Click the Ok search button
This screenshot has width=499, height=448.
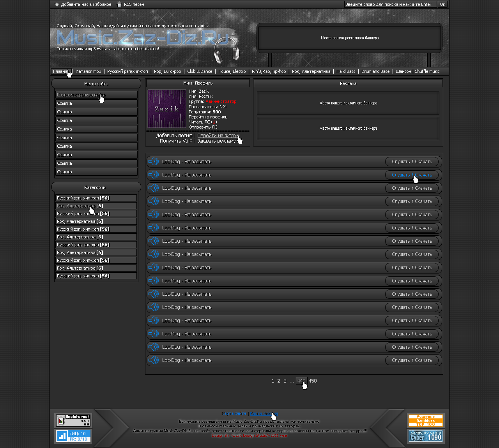(442, 5)
